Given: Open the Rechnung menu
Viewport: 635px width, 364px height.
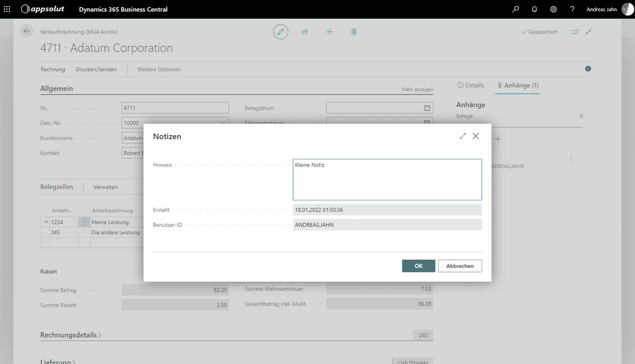Looking at the screenshot, I should 53,69.
